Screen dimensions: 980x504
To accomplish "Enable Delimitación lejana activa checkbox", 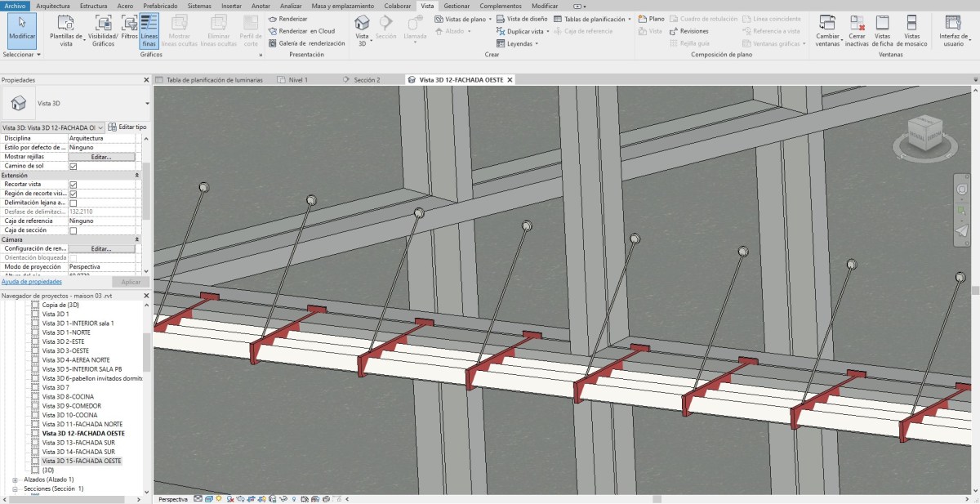I will (x=73, y=203).
